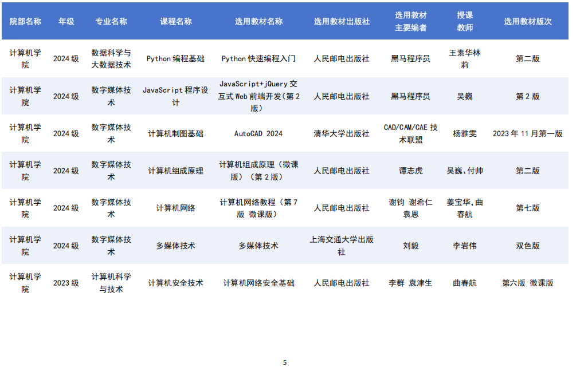The image size is (588, 383).
Task: Click the 年级 column header
Action: (66, 21)
